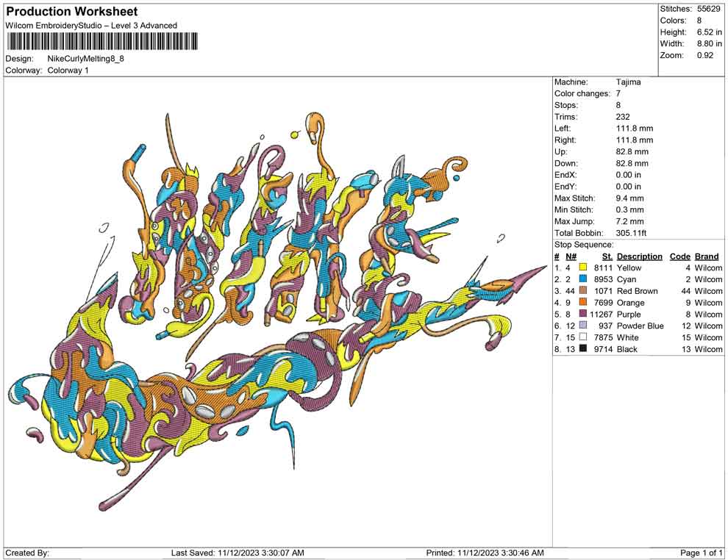Click the Min Stitch value '0.3 mm'
Image resolution: width=728 pixels, height=560 pixels.
[629, 209]
